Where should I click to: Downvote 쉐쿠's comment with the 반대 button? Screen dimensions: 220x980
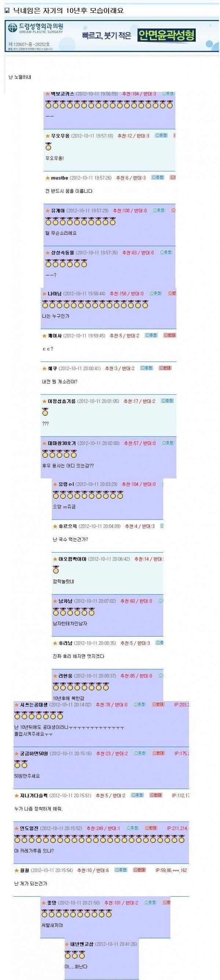click(x=165, y=368)
